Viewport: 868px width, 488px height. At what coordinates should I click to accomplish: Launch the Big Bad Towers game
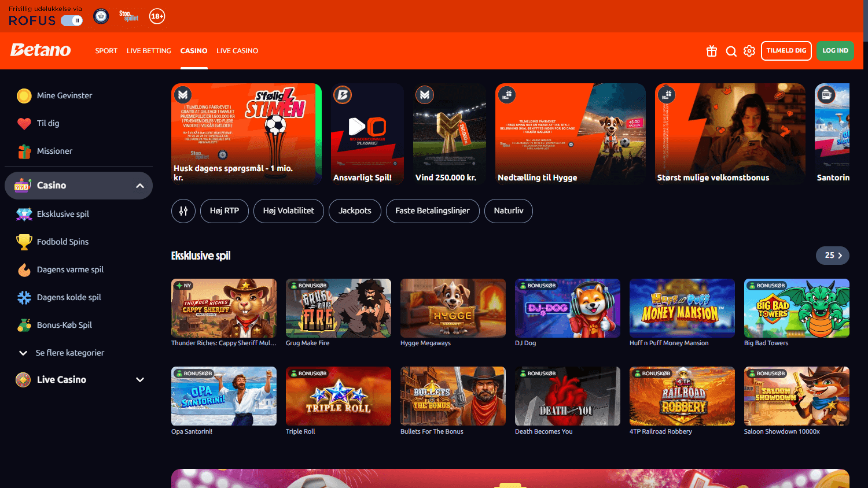pos(797,308)
